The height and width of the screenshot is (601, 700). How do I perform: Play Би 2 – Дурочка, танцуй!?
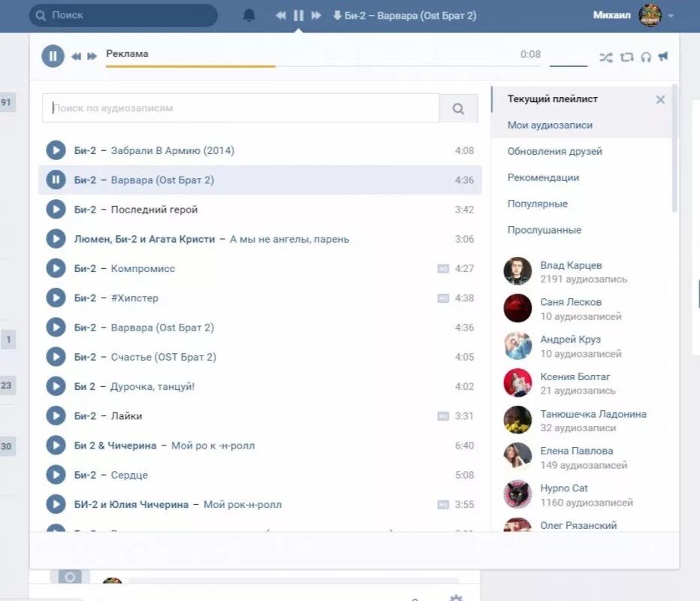(x=56, y=386)
